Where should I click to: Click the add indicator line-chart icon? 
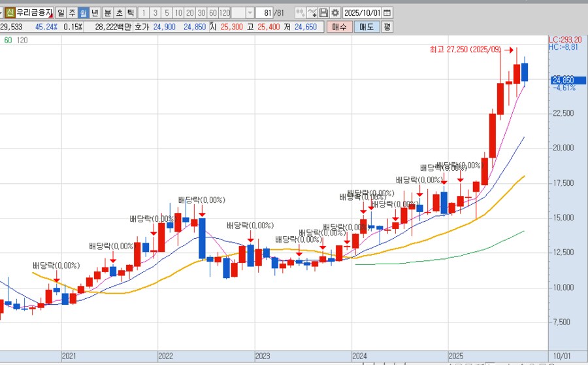point(312,12)
